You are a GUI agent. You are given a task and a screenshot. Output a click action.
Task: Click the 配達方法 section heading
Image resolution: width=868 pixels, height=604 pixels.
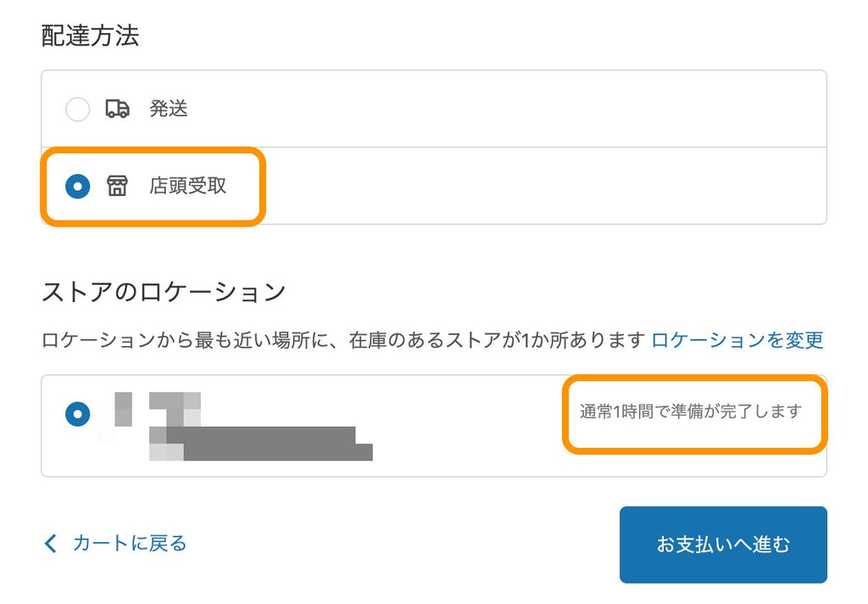[x=90, y=36]
